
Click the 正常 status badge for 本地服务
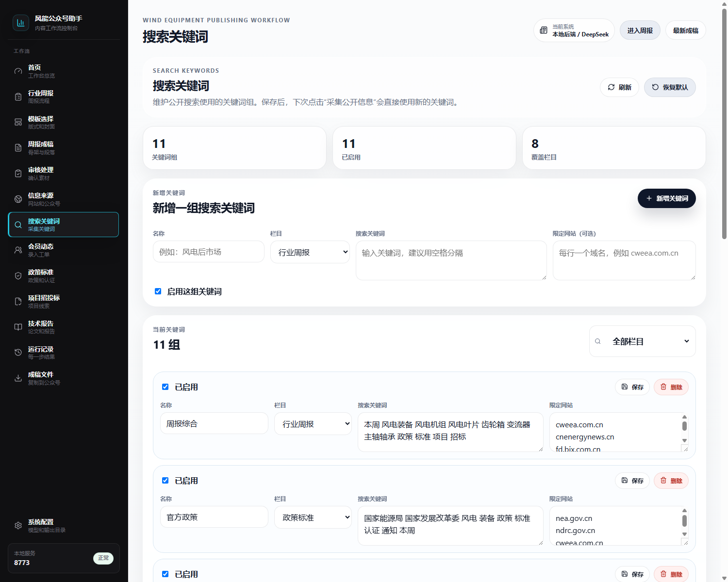[x=103, y=558]
